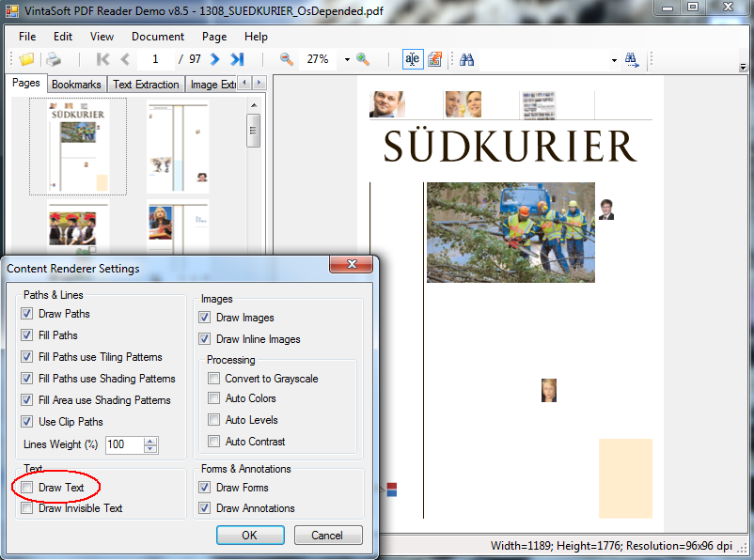
Task: Dismiss the dialog with Cancel
Action: pyautogui.click(x=328, y=534)
